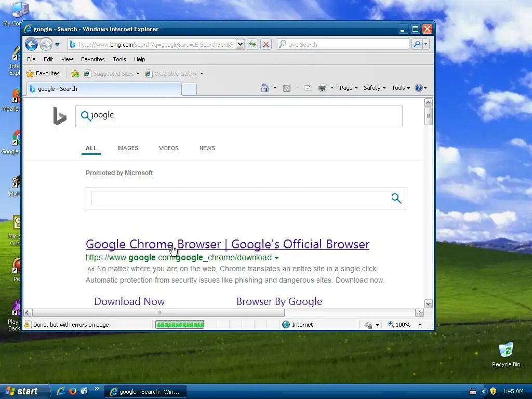Open the Browser By Google link
The image size is (532, 399).
[279, 301]
